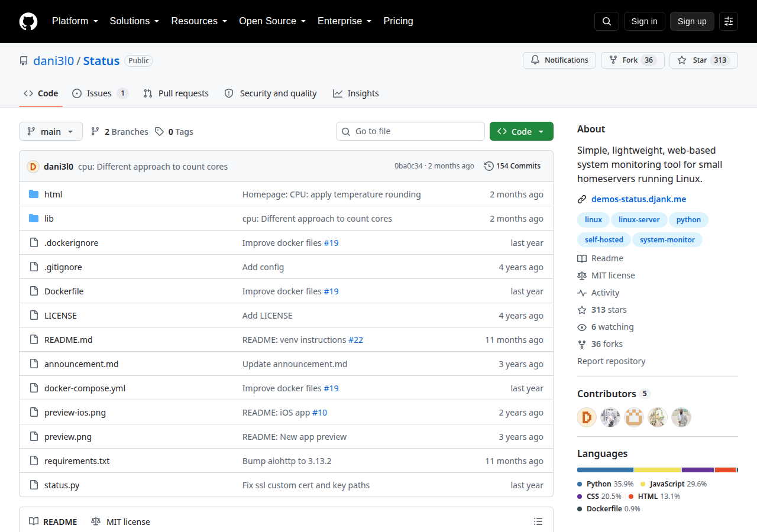Open the Open Source menu
This screenshot has width=757, height=532.
tap(273, 21)
